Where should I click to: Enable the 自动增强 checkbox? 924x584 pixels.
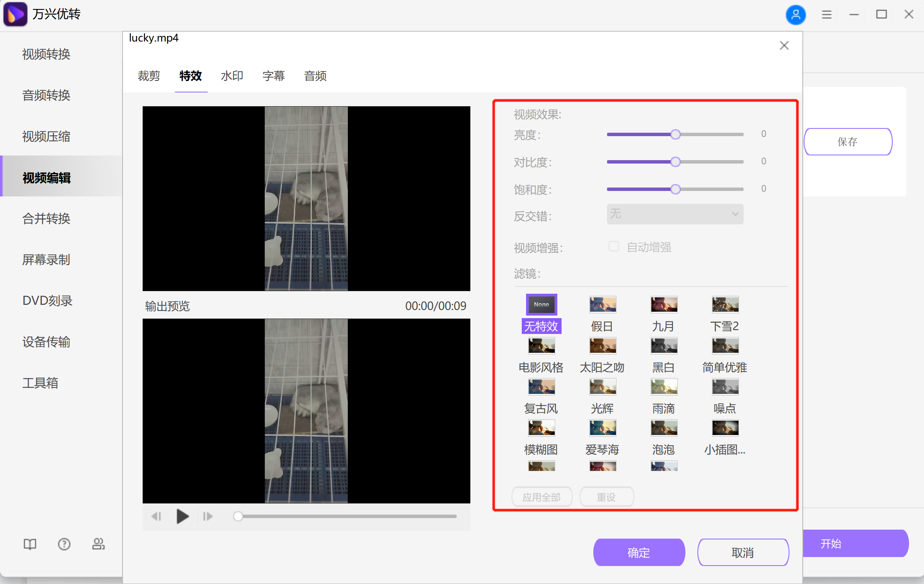(x=614, y=247)
